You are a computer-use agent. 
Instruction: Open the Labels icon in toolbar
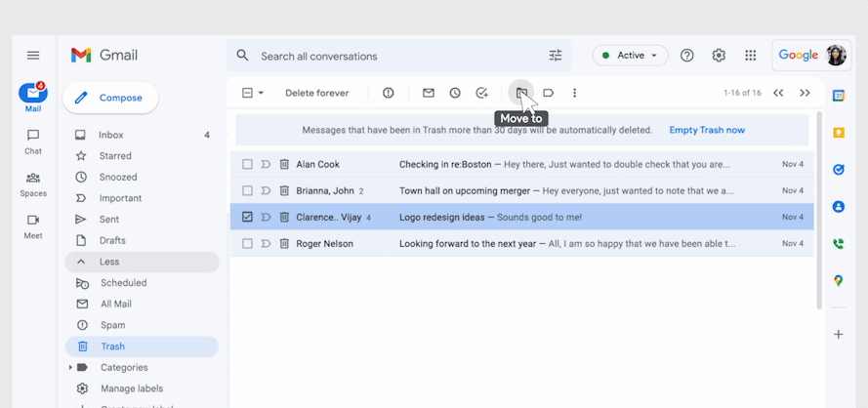pyautogui.click(x=549, y=93)
